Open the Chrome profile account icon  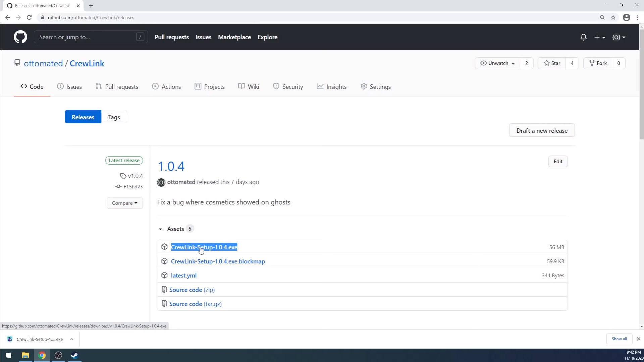click(626, 17)
